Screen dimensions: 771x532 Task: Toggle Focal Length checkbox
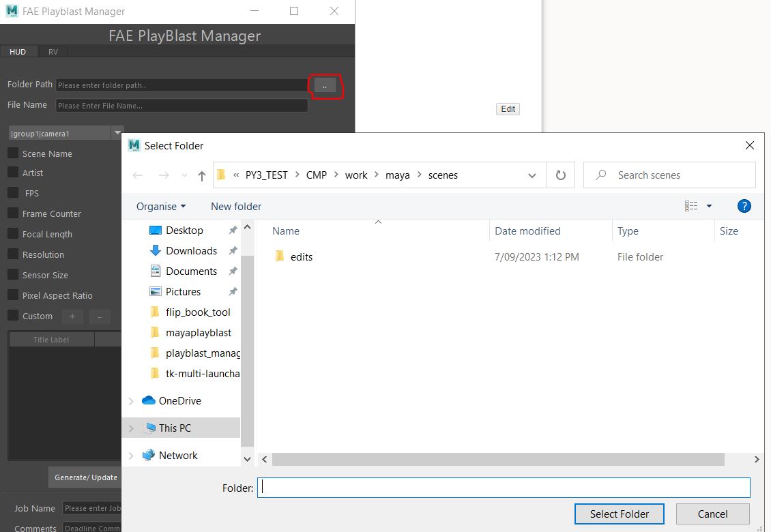click(13, 233)
